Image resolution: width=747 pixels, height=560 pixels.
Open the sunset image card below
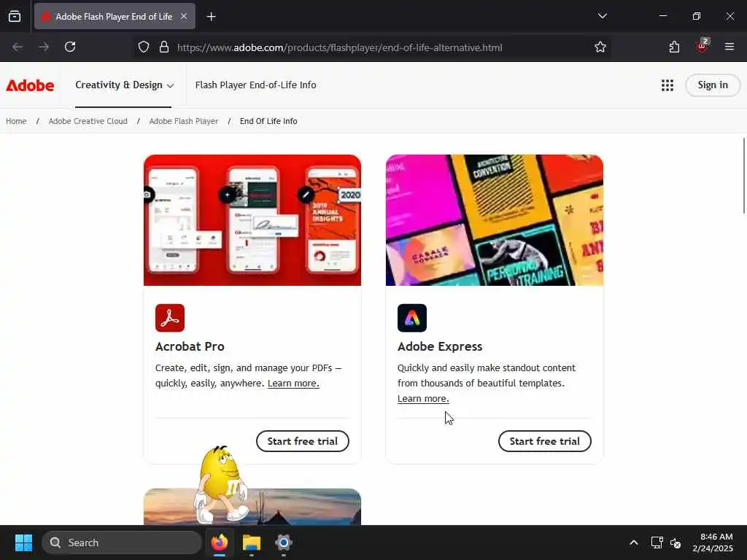(252, 507)
